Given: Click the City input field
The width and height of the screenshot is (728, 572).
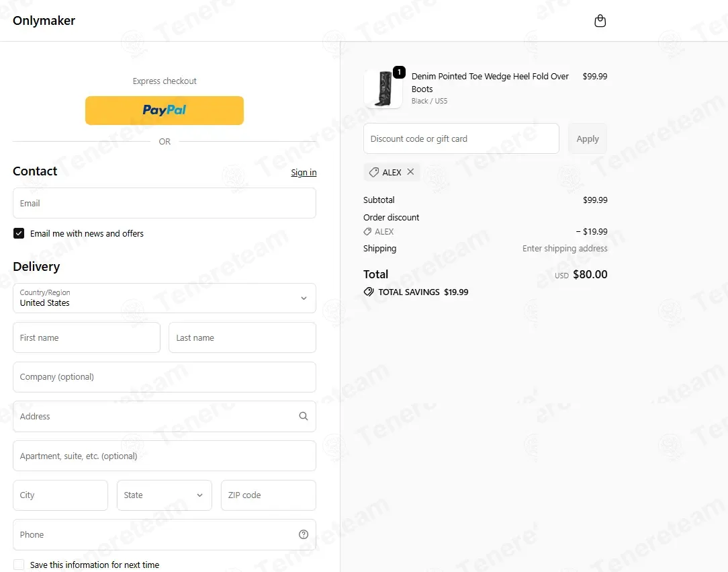Looking at the screenshot, I should 60,495.
